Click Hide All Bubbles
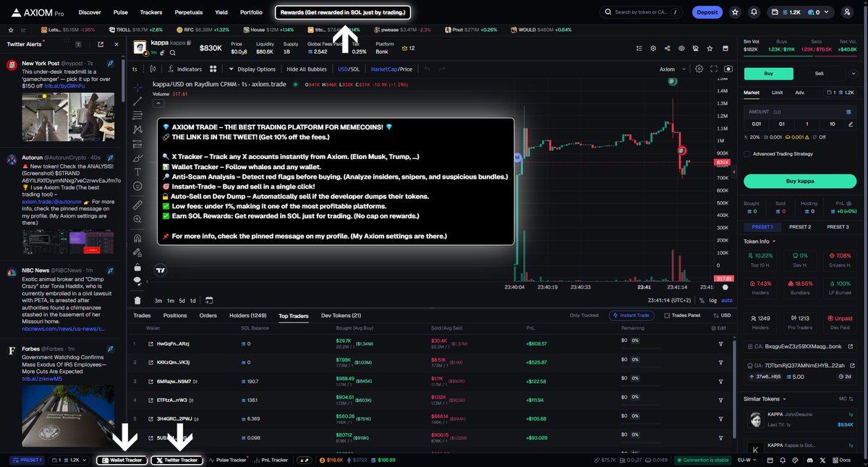 click(307, 69)
